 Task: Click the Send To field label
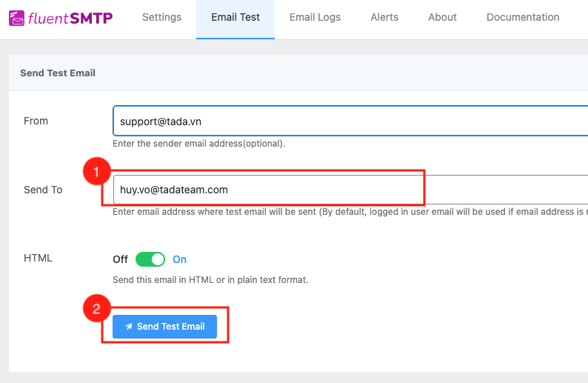point(43,190)
